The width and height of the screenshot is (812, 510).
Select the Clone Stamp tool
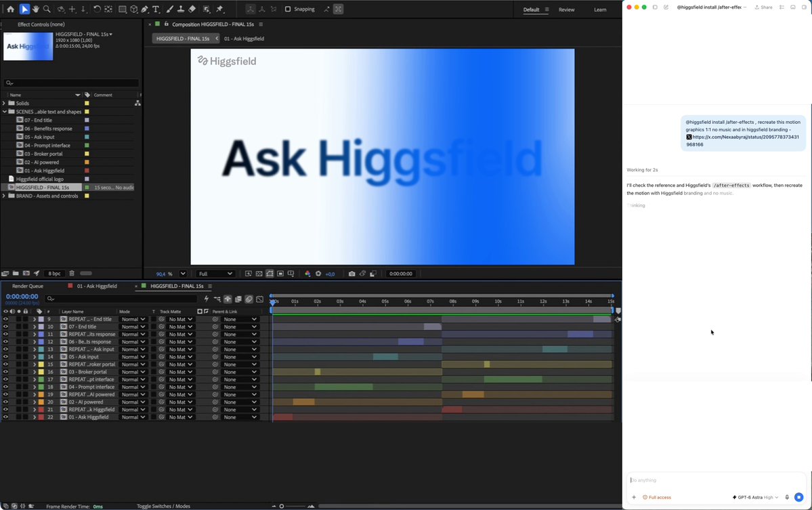pyautogui.click(x=181, y=9)
